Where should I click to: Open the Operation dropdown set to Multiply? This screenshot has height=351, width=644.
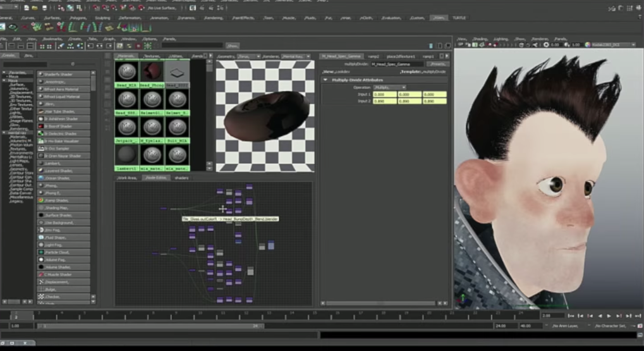tap(389, 87)
